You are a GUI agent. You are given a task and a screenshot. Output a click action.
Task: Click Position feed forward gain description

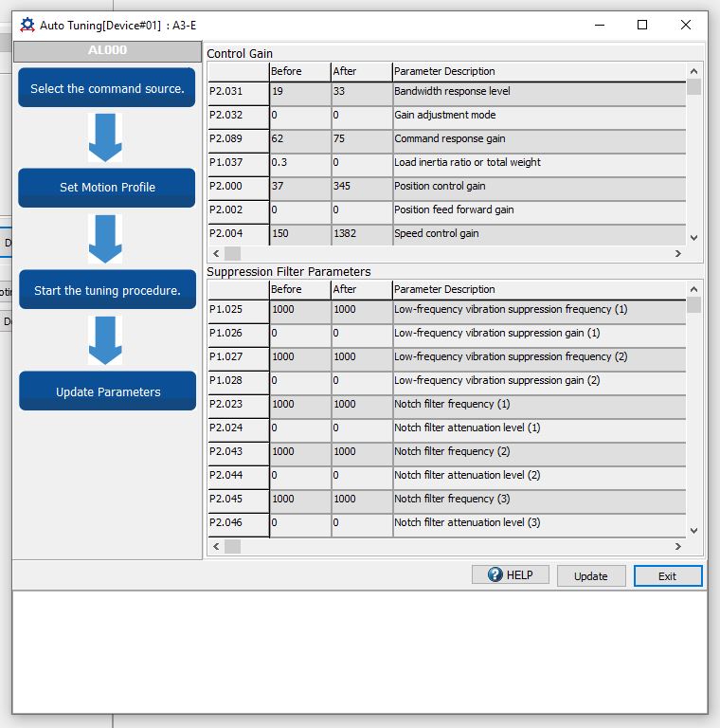(x=539, y=211)
